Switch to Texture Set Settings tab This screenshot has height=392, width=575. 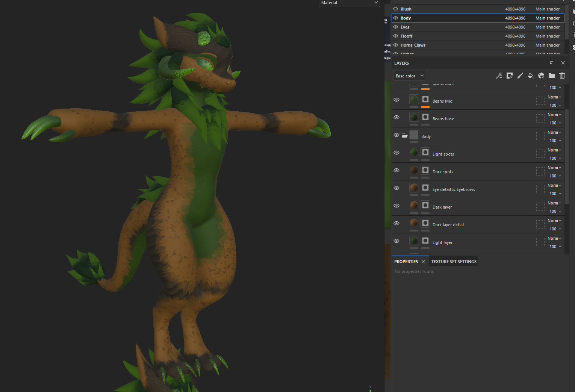click(x=454, y=262)
